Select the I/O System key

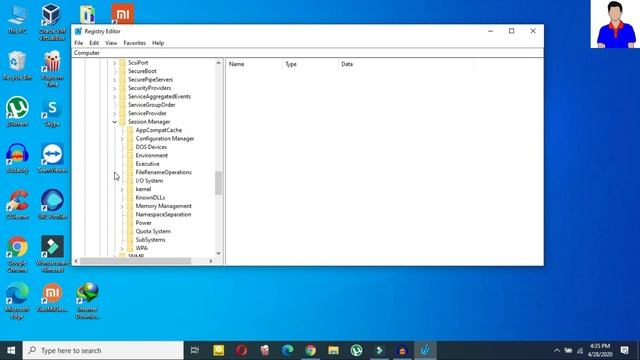(149, 181)
